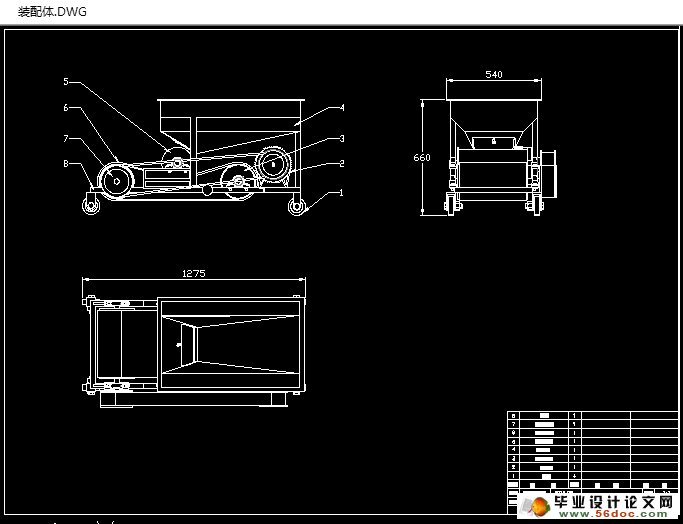
Task: Select part callout number 6
Action: point(65,108)
